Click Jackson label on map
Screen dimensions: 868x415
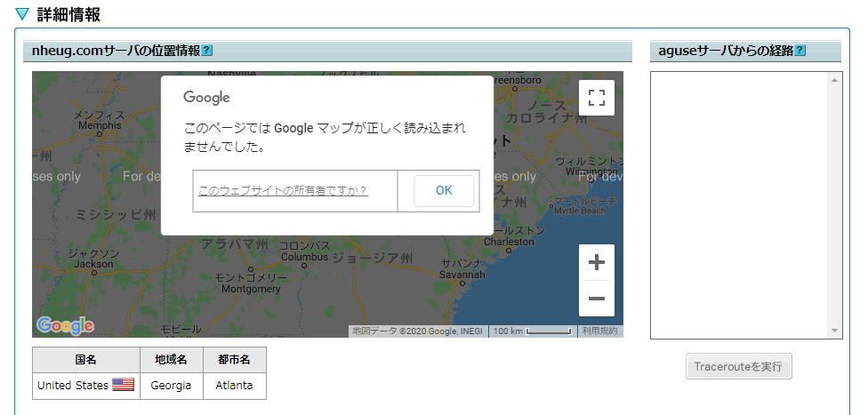(x=93, y=264)
